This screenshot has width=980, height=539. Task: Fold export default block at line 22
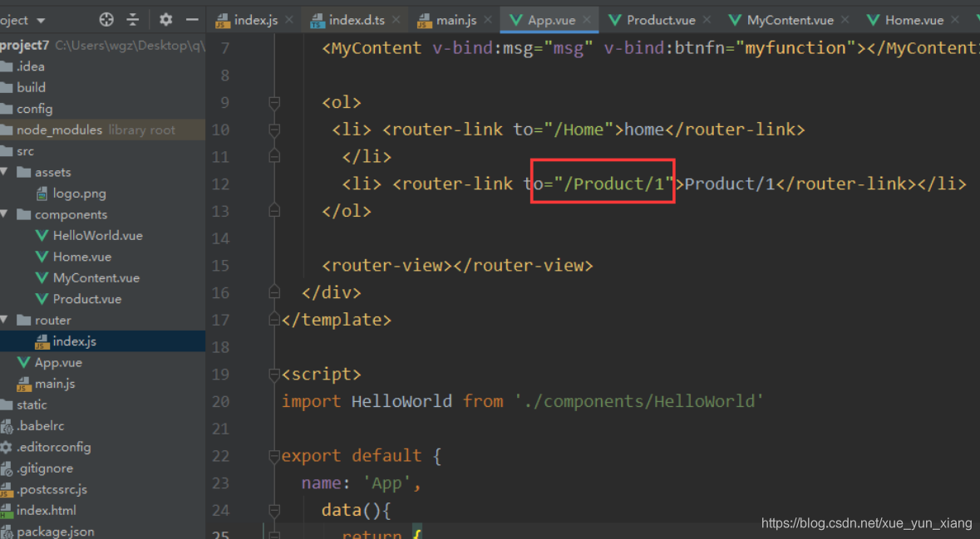coord(273,456)
